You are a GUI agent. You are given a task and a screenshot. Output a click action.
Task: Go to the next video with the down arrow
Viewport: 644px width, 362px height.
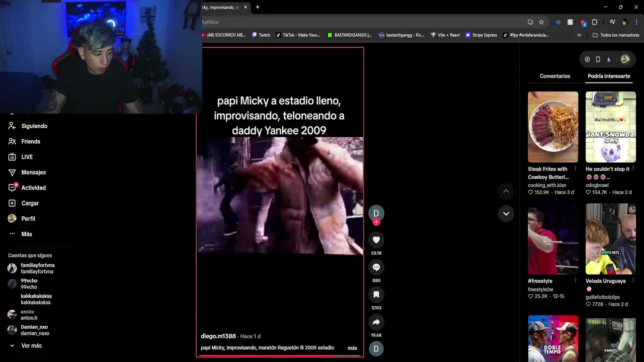point(506,214)
